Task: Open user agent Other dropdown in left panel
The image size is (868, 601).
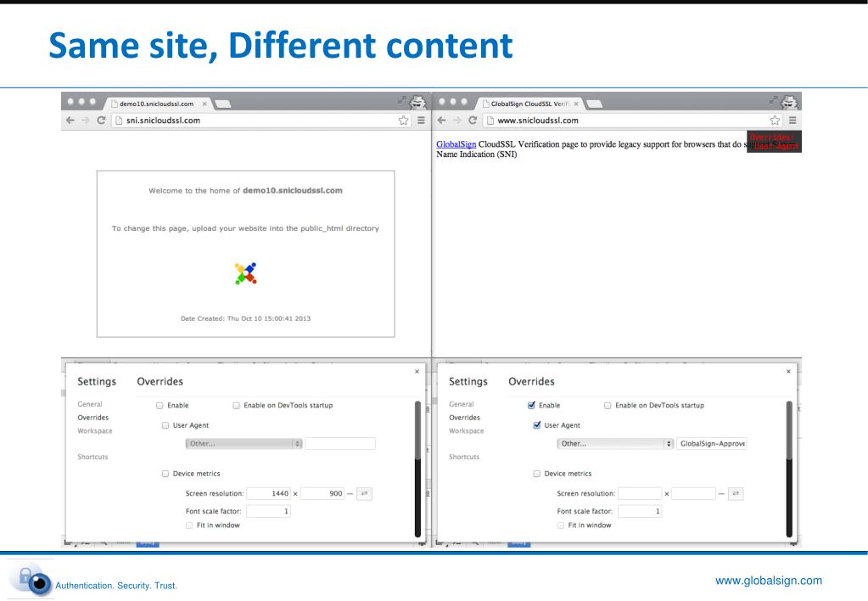Action: pos(244,444)
